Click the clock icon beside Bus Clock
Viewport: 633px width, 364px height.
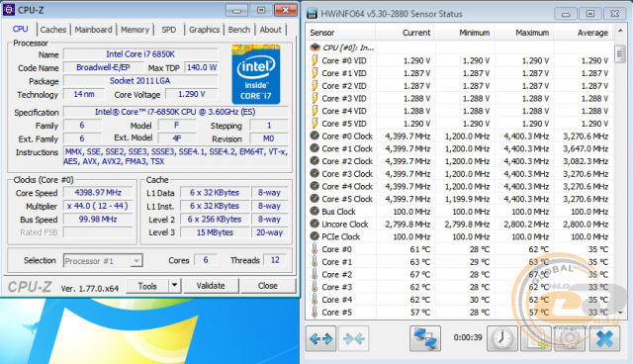point(315,212)
